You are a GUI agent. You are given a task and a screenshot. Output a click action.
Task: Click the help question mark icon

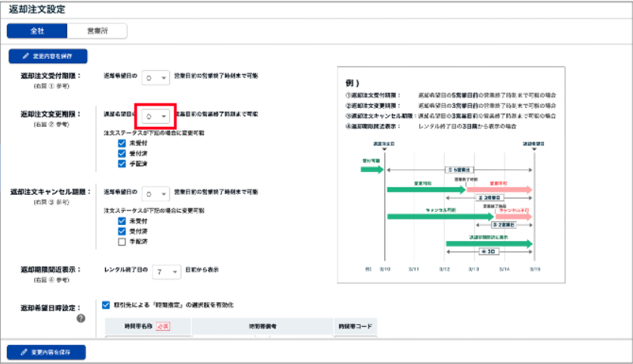click(x=80, y=318)
